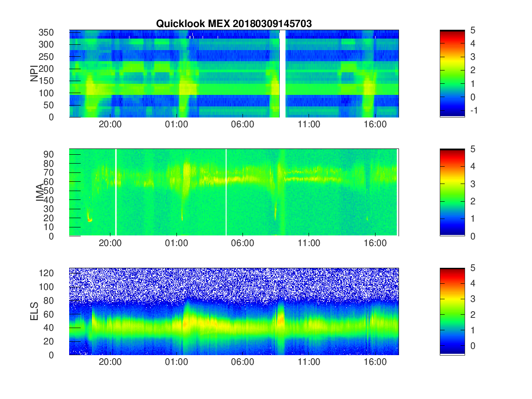Screen dimensions: 532x399
Task: Click 20:00 time label under ELS panel
Action: coord(110,362)
